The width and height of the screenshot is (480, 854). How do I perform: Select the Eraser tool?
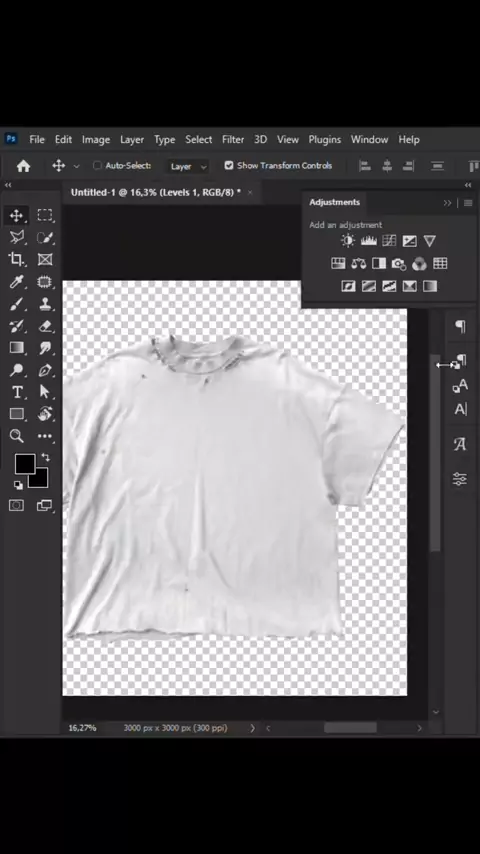45,326
